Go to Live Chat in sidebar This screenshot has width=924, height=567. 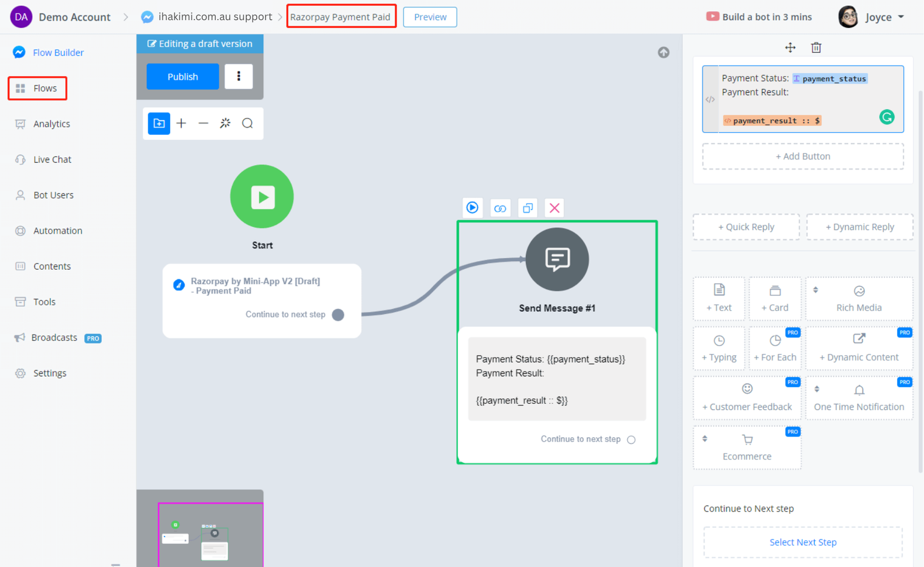pyautogui.click(x=52, y=160)
